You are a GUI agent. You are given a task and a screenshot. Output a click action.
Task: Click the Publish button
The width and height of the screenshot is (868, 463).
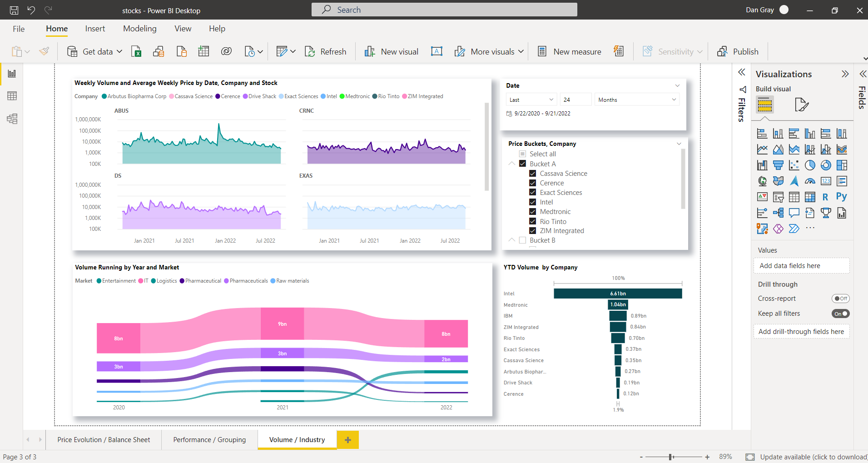click(738, 52)
